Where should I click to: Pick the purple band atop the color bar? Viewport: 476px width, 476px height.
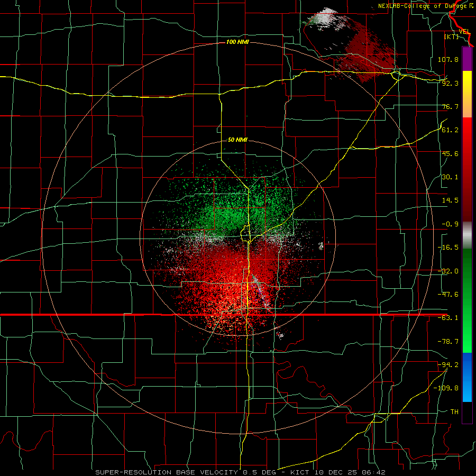(467, 59)
